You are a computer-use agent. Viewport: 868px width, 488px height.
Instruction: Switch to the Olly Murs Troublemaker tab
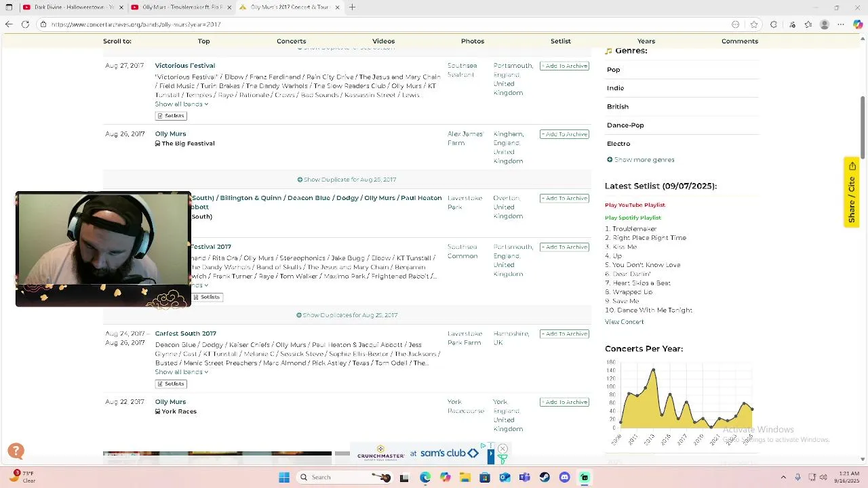[x=180, y=7]
